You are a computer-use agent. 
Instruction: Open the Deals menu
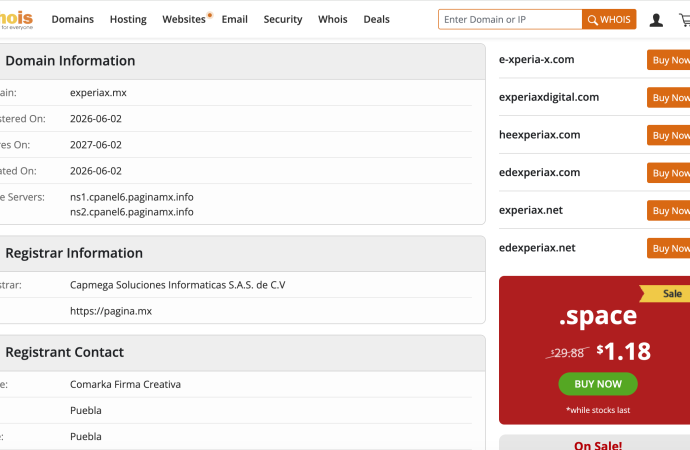[376, 19]
